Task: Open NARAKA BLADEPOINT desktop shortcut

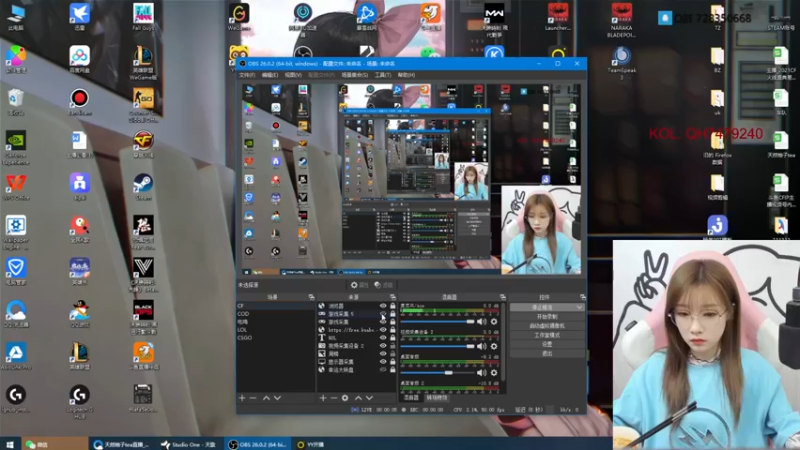Action: [x=621, y=20]
